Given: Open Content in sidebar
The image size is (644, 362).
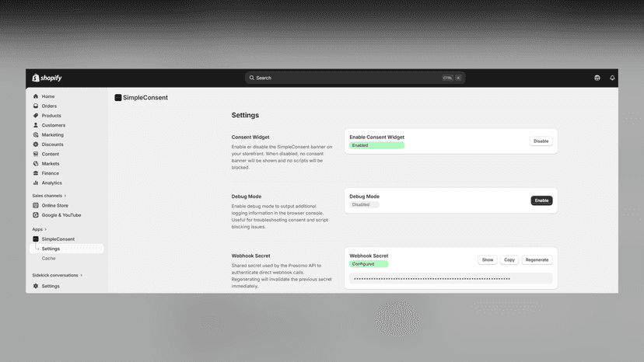Looking at the screenshot, I should click(x=50, y=154).
